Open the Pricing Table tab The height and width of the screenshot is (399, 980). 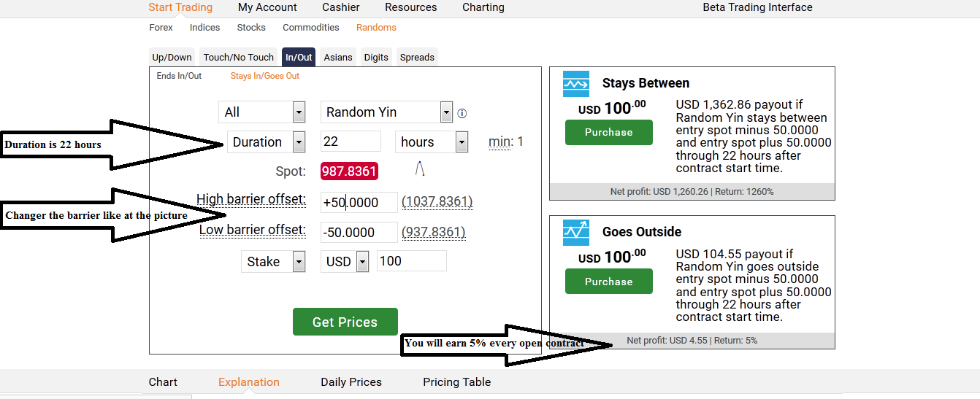457,381
